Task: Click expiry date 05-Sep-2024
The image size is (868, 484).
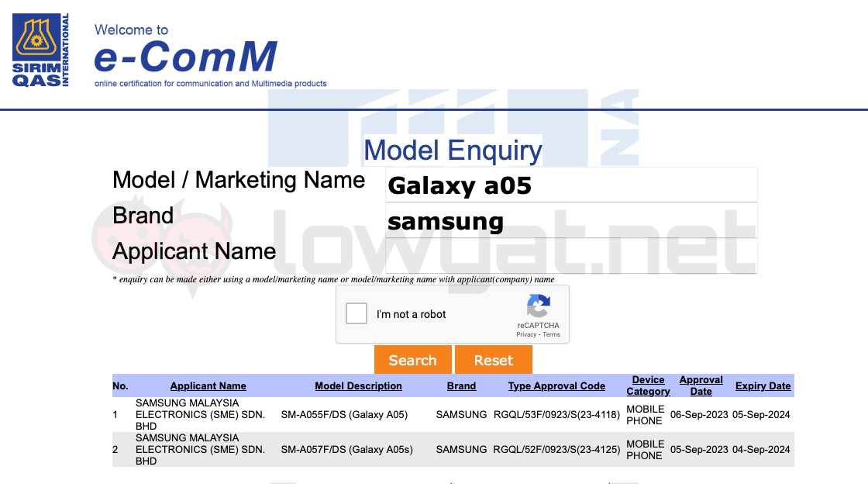Action: (x=761, y=415)
